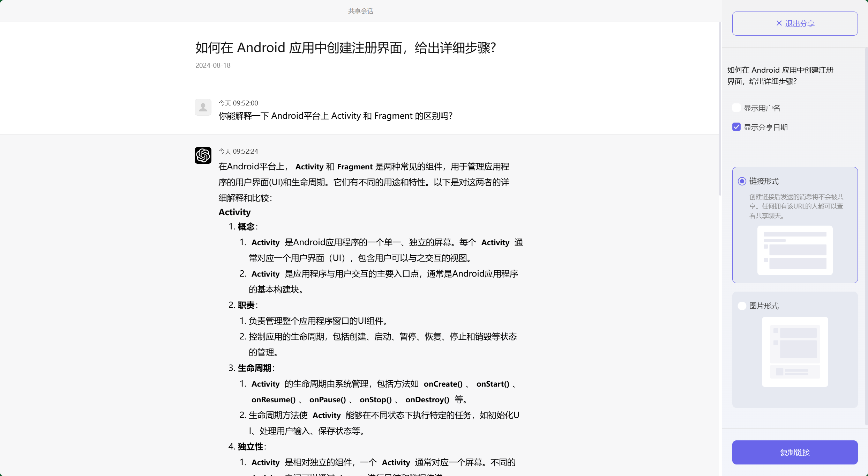Click the conversation title about Android 注册界面
Image resolution: width=868 pixels, height=476 pixels.
tap(345, 47)
